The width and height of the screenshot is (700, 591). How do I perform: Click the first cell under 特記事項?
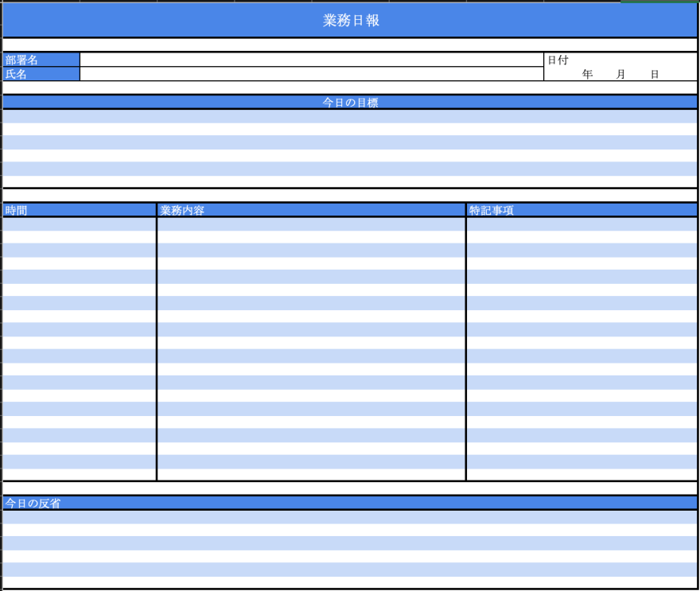tap(581, 224)
